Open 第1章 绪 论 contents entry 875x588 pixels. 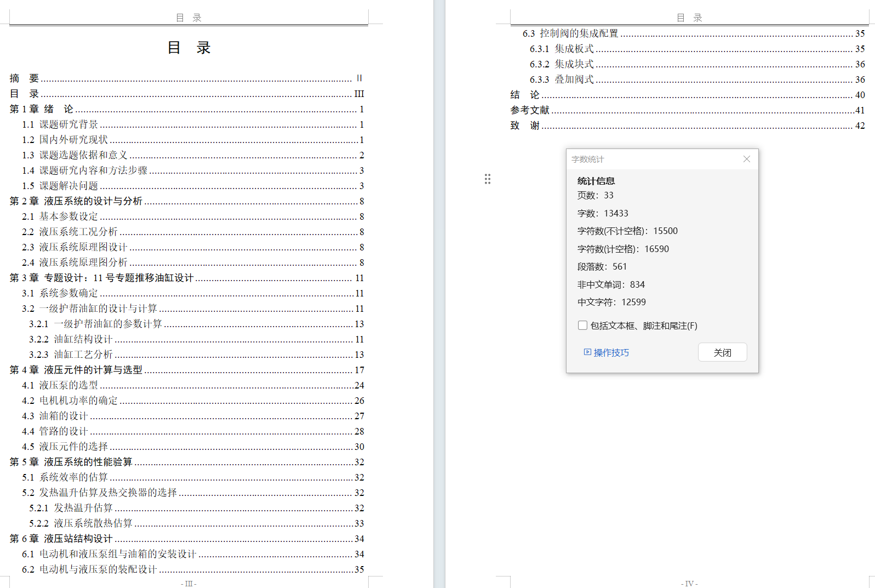(x=187, y=109)
